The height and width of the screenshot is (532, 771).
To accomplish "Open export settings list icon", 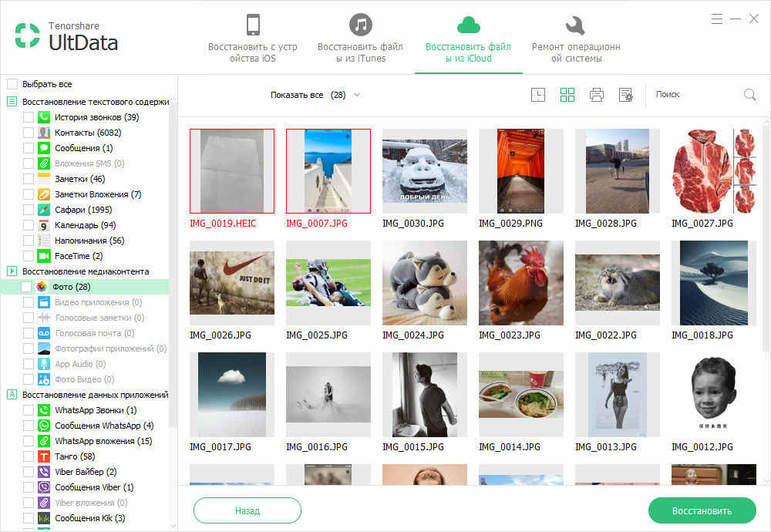I will (x=626, y=95).
